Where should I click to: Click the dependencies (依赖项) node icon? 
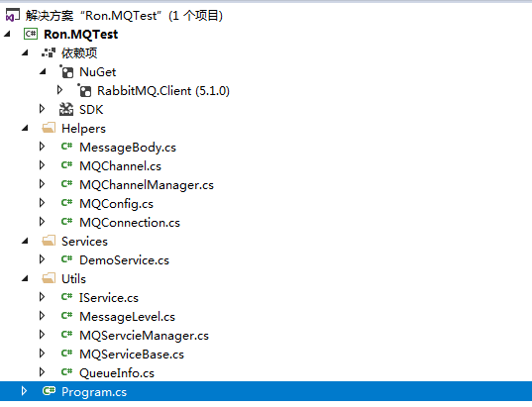click(49, 52)
